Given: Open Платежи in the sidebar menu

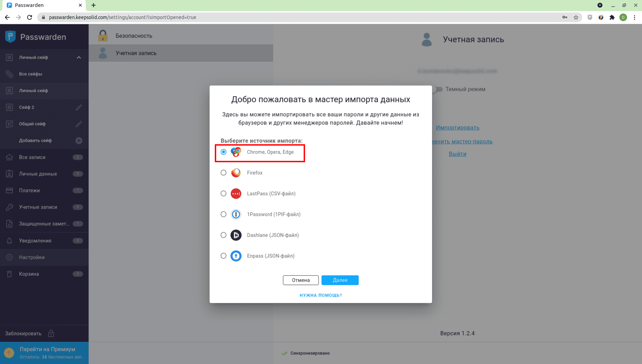Looking at the screenshot, I should 29,191.
